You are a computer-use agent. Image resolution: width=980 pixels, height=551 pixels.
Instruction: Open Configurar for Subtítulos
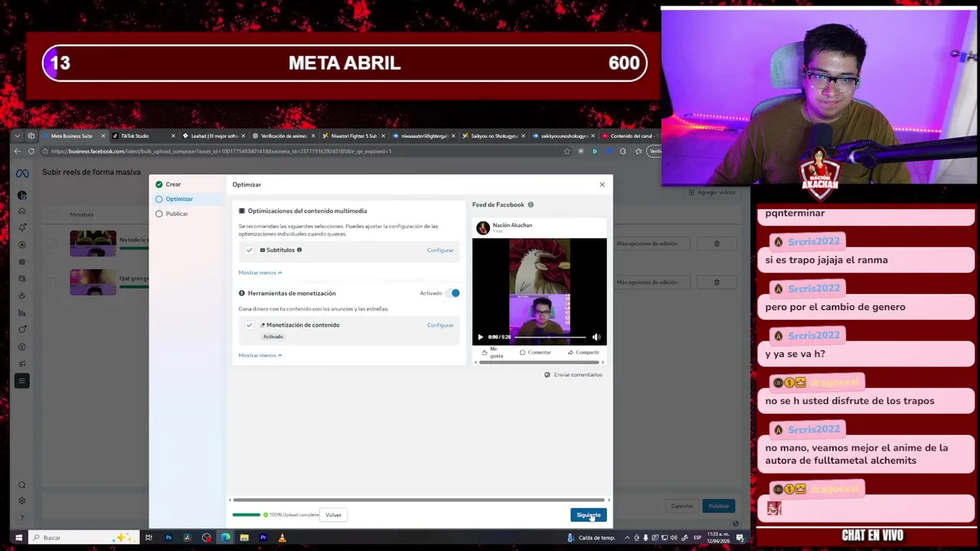pyautogui.click(x=440, y=250)
